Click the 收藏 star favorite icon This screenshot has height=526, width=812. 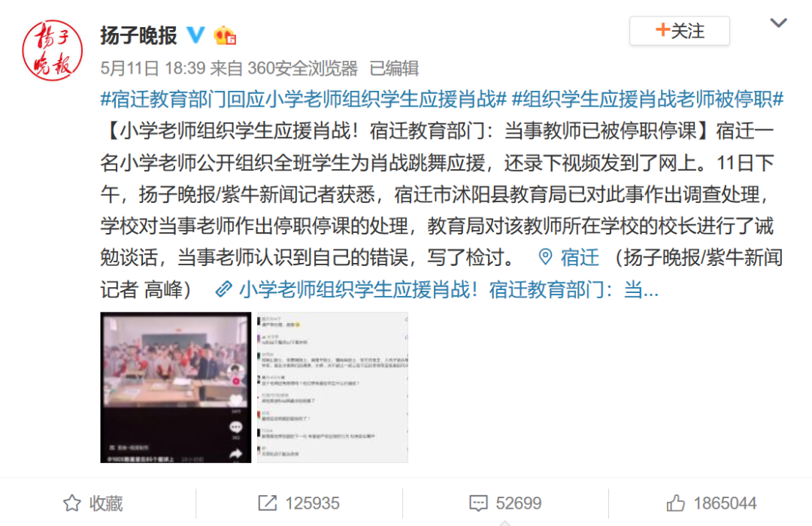coord(72,503)
